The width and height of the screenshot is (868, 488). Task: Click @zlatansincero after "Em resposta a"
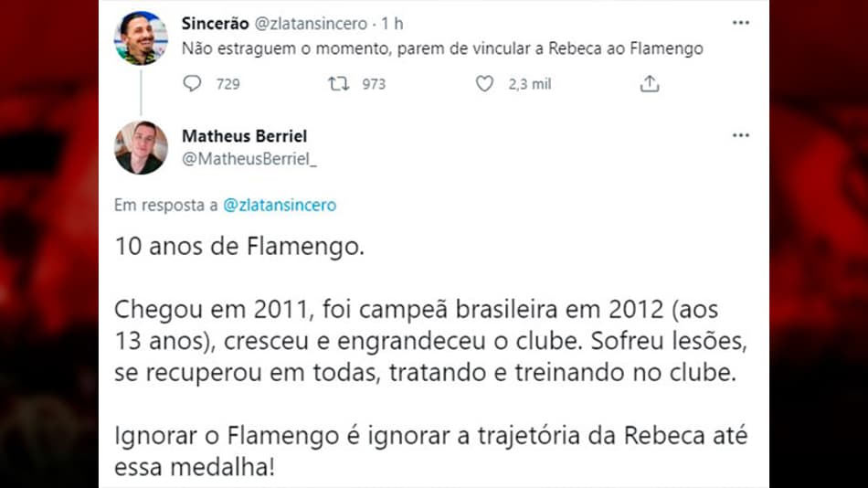[x=280, y=206]
